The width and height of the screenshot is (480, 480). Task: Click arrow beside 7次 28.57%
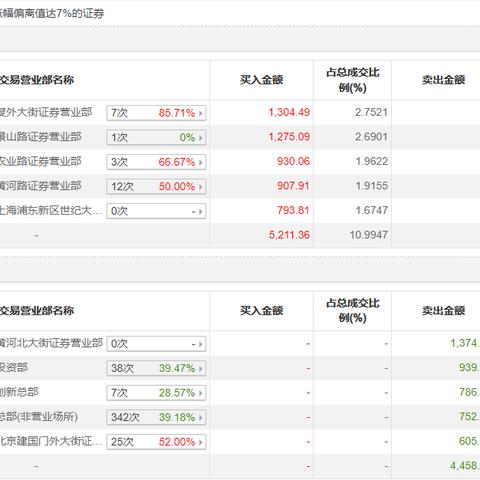click(x=201, y=393)
